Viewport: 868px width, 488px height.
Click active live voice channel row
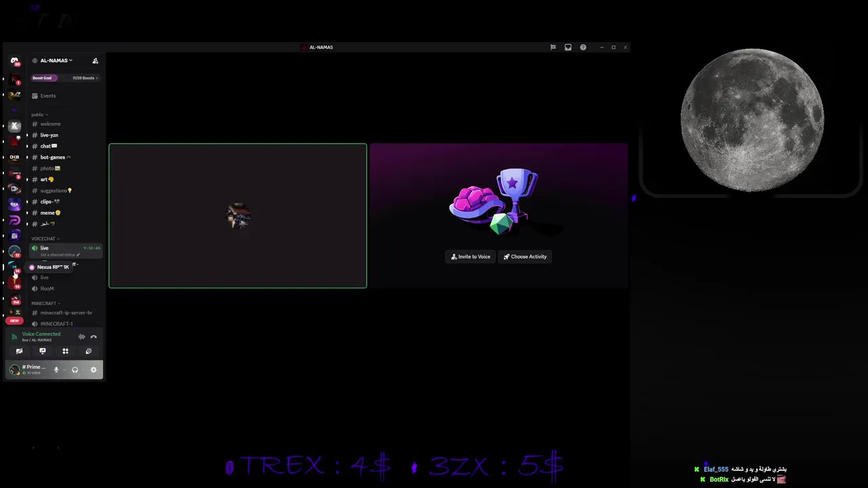coord(66,251)
